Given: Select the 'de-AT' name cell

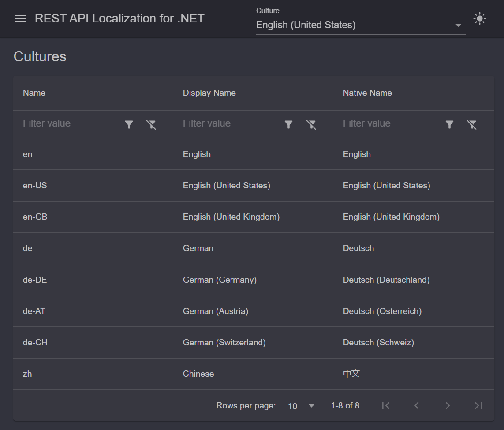Looking at the screenshot, I should click(34, 311).
